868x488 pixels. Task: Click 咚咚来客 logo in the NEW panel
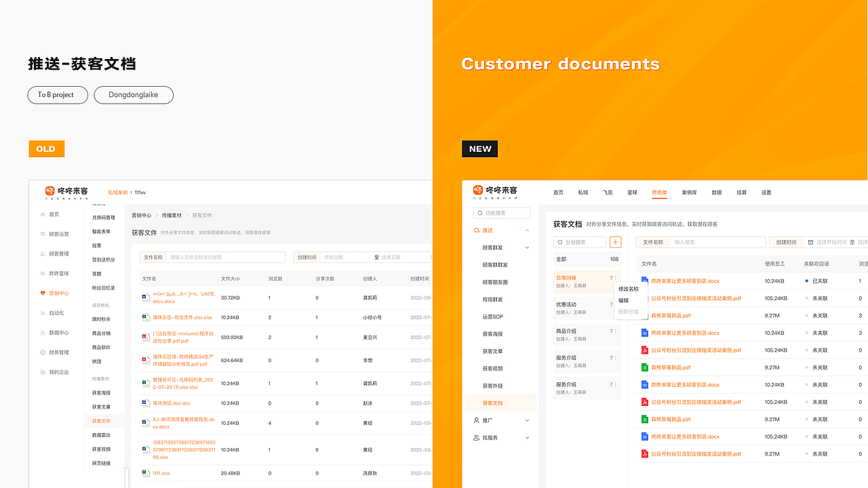(x=495, y=192)
